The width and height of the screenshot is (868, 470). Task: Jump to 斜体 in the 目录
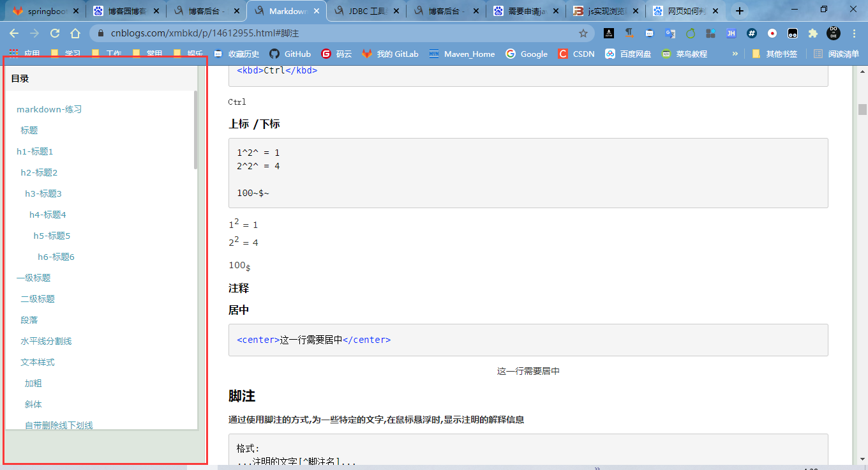[x=33, y=404]
